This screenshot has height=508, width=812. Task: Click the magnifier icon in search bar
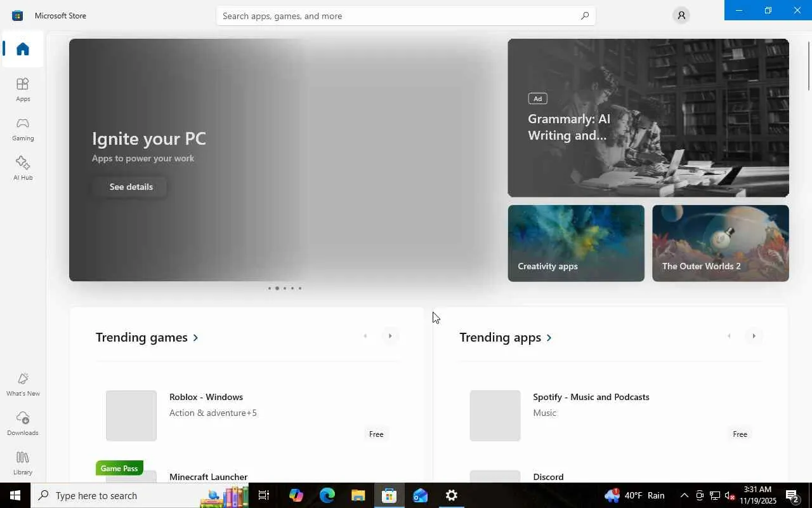click(x=585, y=16)
